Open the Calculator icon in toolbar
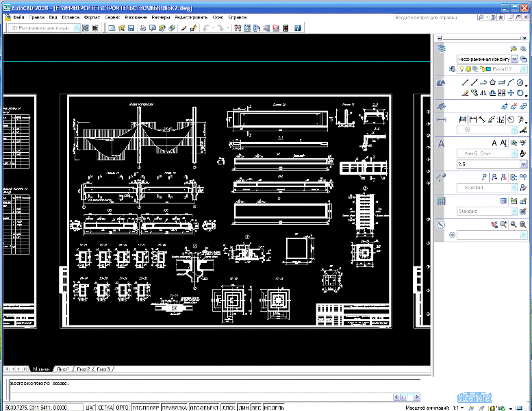This screenshot has height=411, width=532. click(x=286, y=28)
